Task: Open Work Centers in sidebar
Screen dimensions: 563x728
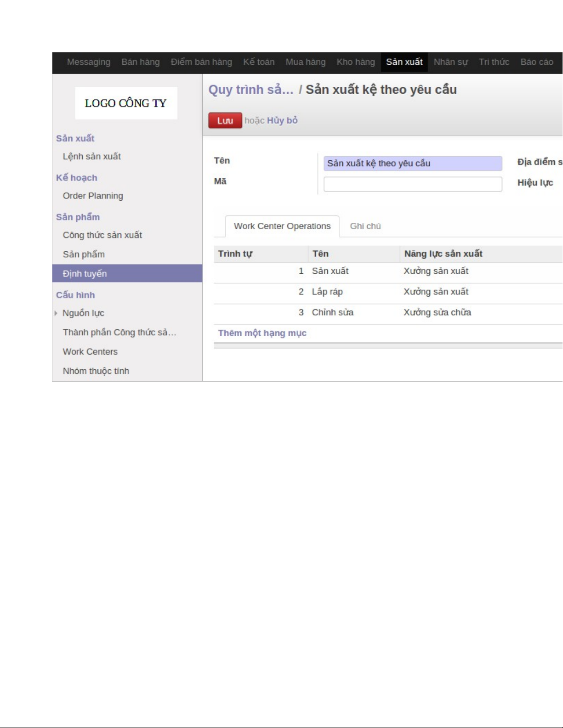Action: (90, 352)
